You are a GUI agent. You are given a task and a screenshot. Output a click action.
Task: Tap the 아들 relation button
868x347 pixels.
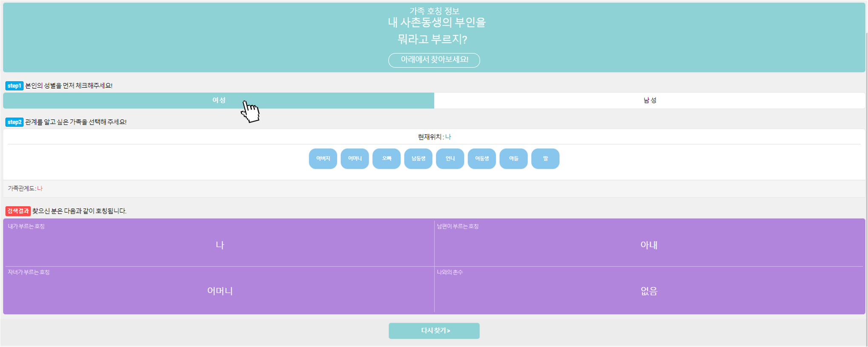pyautogui.click(x=513, y=159)
